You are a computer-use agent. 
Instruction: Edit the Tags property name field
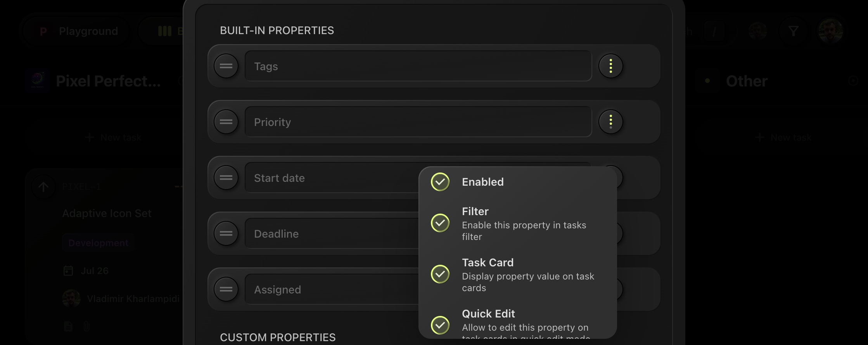coord(418,66)
